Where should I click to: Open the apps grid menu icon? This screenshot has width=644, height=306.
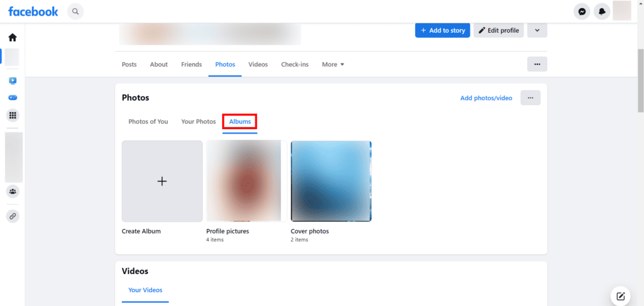coord(13,116)
